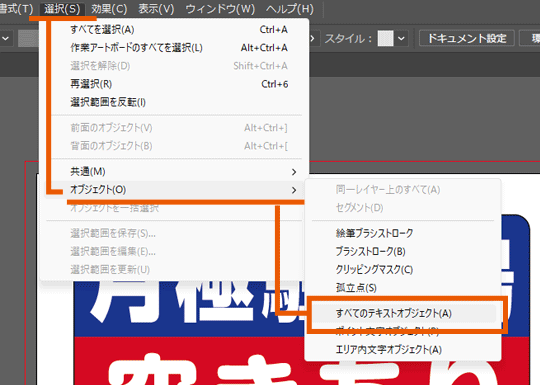Select 選択範囲を反転(I) entry
This screenshot has width=540, height=385.
coord(174,102)
